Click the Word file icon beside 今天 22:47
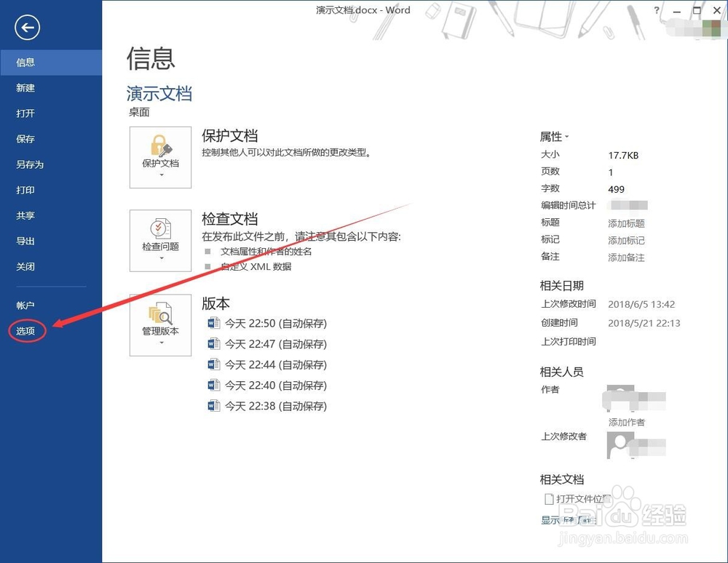728x563 pixels. pos(213,343)
